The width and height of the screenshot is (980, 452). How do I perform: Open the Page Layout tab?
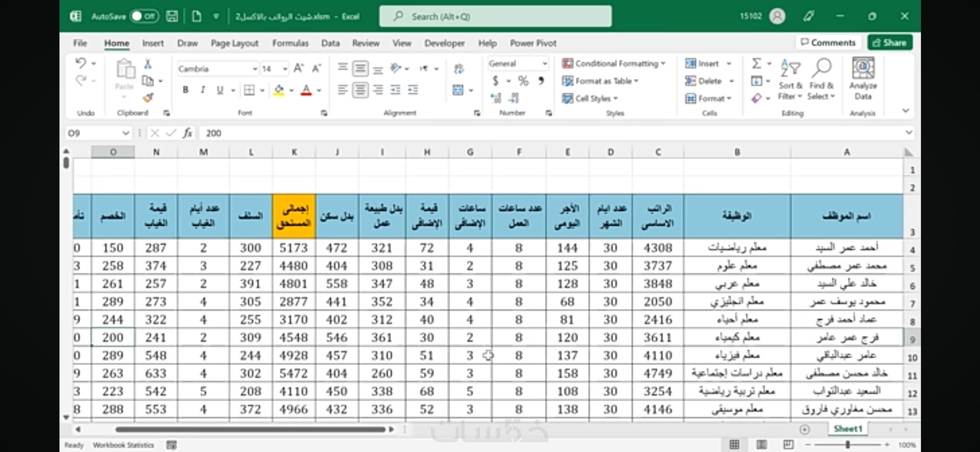[235, 43]
